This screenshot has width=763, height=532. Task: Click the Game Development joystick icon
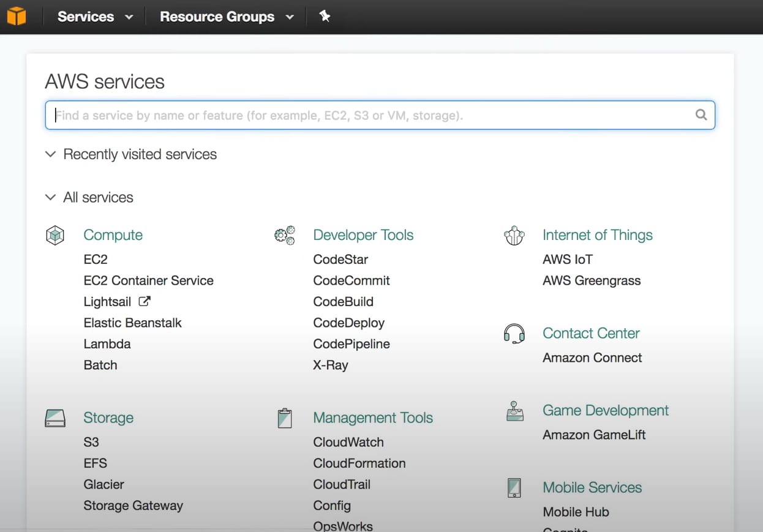click(515, 411)
